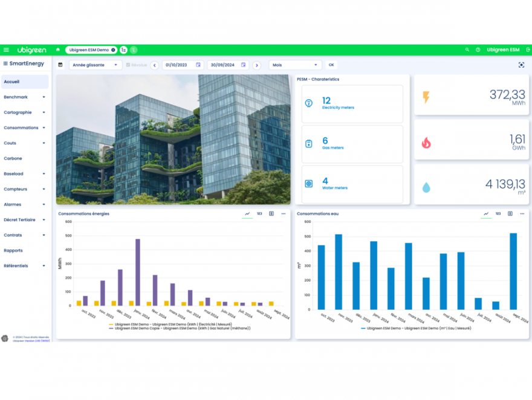Image resolution: width=532 pixels, height=400 pixels.
Task: Open the Mois granularity dropdown
Action: [x=295, y=65]
